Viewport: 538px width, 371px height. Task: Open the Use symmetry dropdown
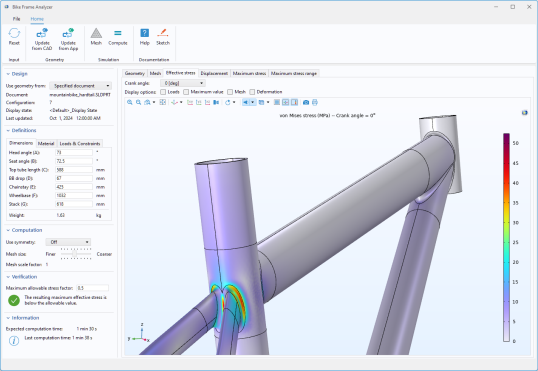[68, 242]
